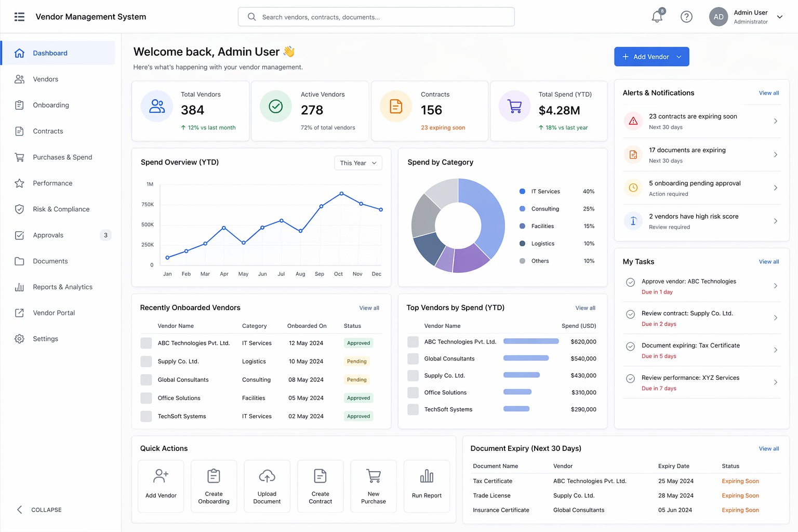Click the Run Report quick action button

pos(427,486)
